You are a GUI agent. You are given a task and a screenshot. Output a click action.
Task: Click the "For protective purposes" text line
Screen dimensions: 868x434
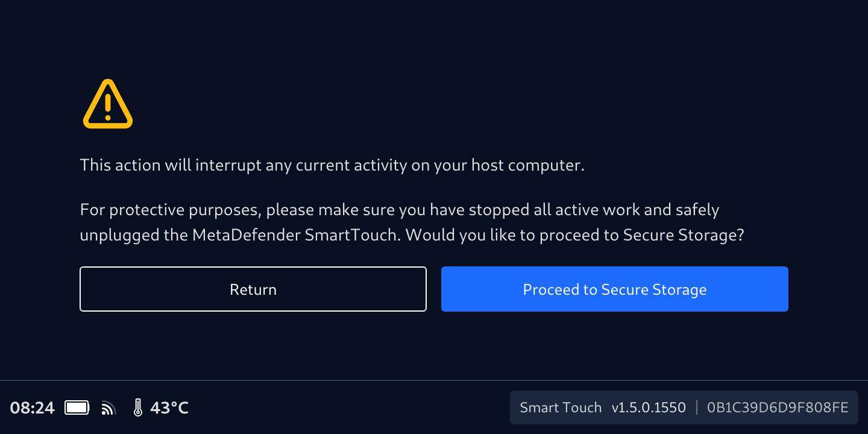coord(399,210)
